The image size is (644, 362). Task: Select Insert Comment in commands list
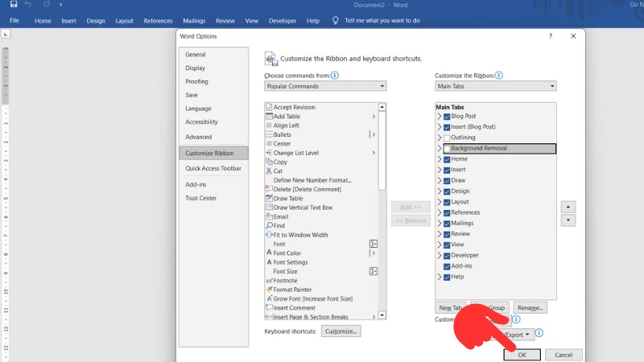pyautogui.click(x=294, y=307)
